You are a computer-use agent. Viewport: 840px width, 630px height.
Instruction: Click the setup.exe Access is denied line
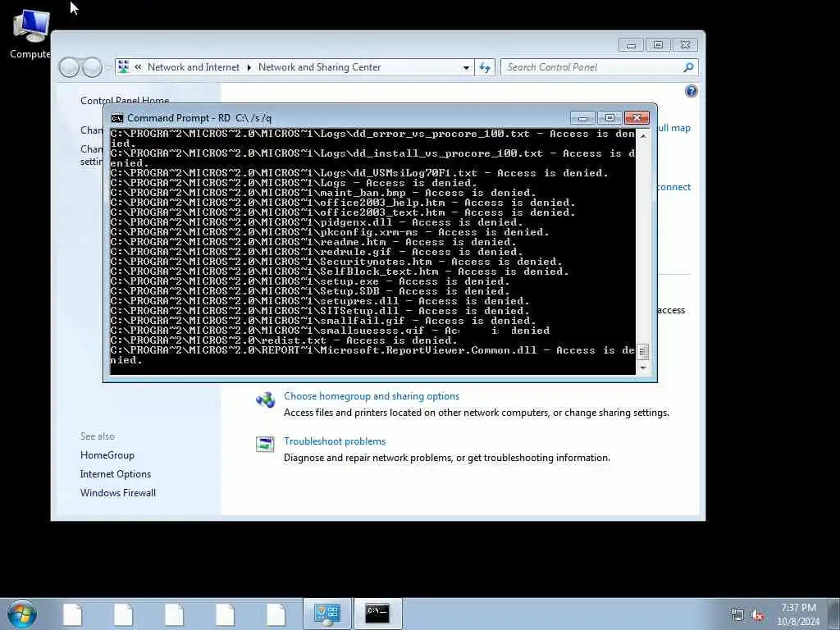pyautogui.click(x=311, y=281)
